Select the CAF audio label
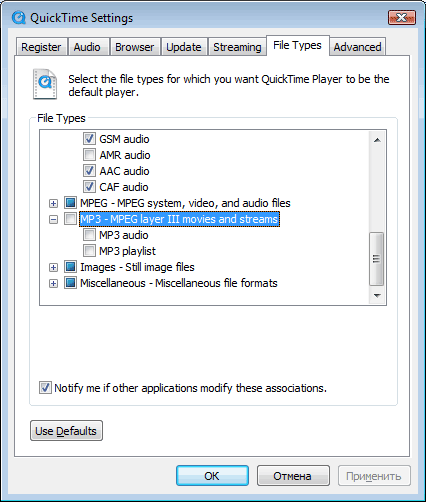 coord(124,187)
